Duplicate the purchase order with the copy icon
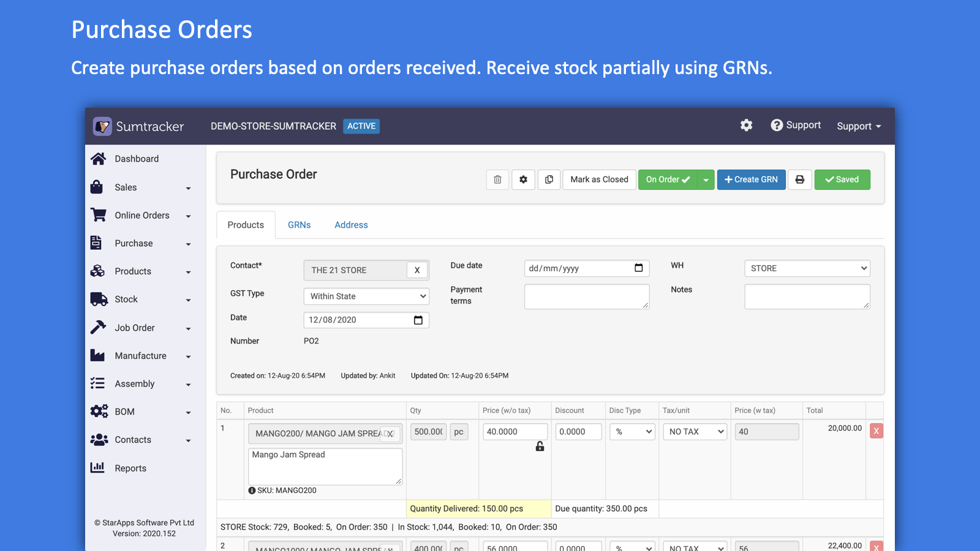The image size is (980, 551). [549, 179]
